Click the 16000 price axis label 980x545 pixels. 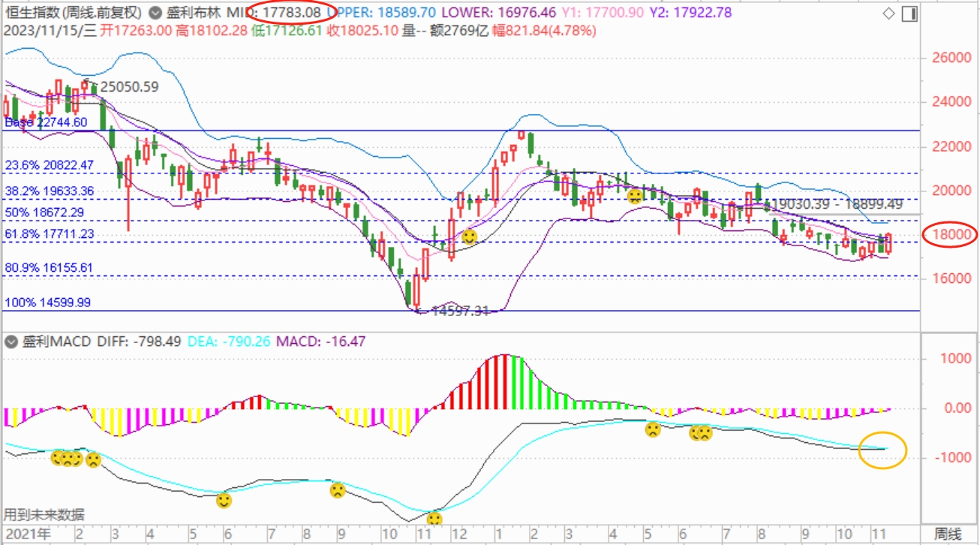(x=950, y=278)
